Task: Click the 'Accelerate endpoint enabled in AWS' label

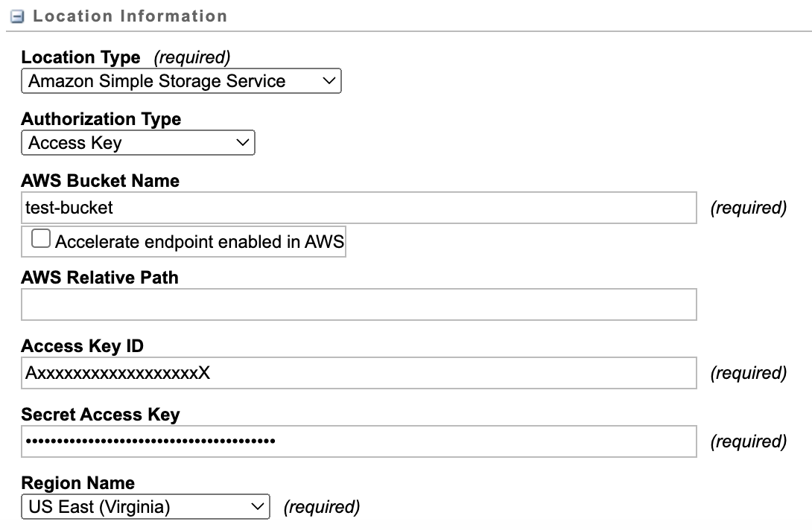Action: point(199,241)
